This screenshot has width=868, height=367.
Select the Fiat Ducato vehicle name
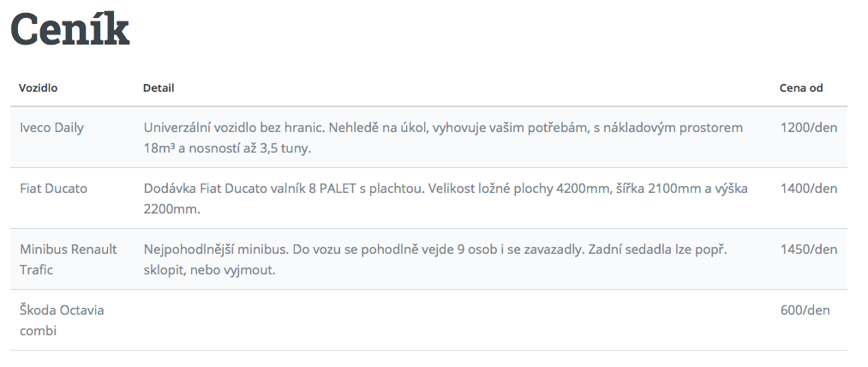coord(54,189)
